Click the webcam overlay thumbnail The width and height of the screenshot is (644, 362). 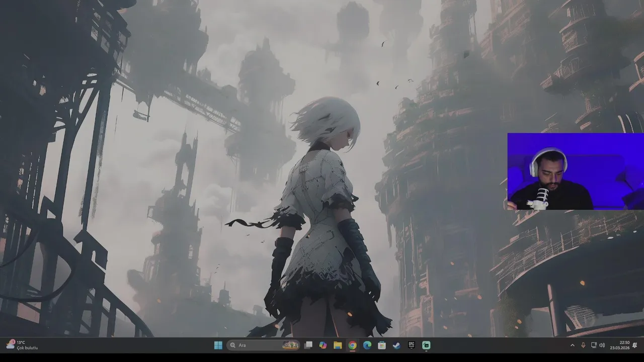click(576, 171)
